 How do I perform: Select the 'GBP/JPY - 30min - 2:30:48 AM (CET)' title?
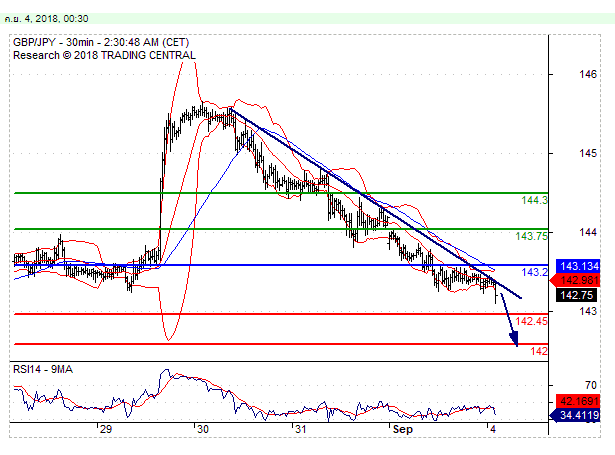(x=101, y=42)
